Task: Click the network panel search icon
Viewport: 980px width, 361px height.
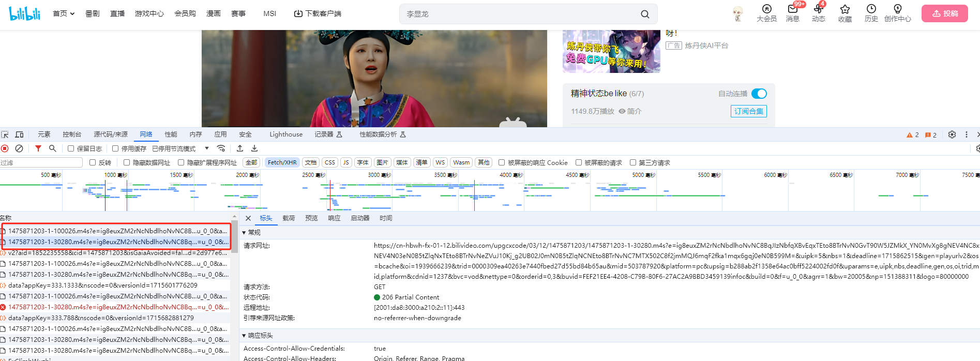Action: 52,148
